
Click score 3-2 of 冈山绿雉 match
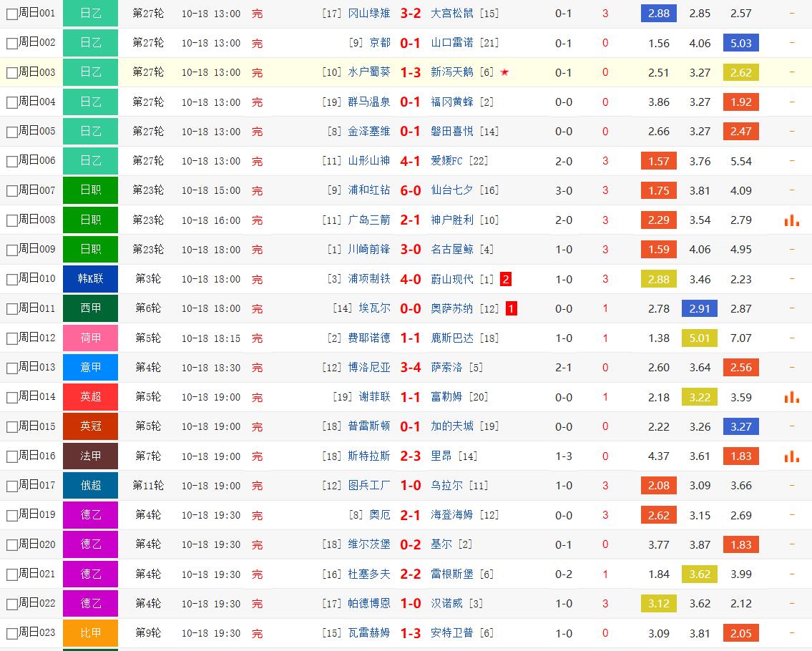pos(411,14)
